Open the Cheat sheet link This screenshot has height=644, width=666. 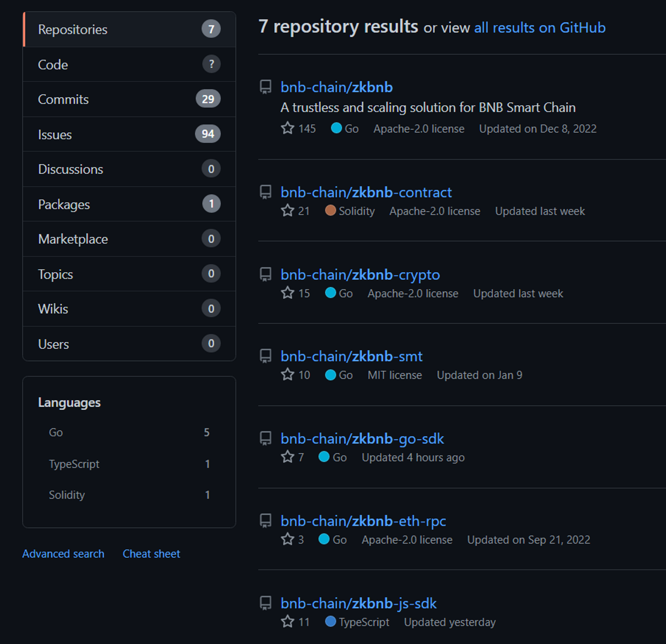[x=151, y=554]
